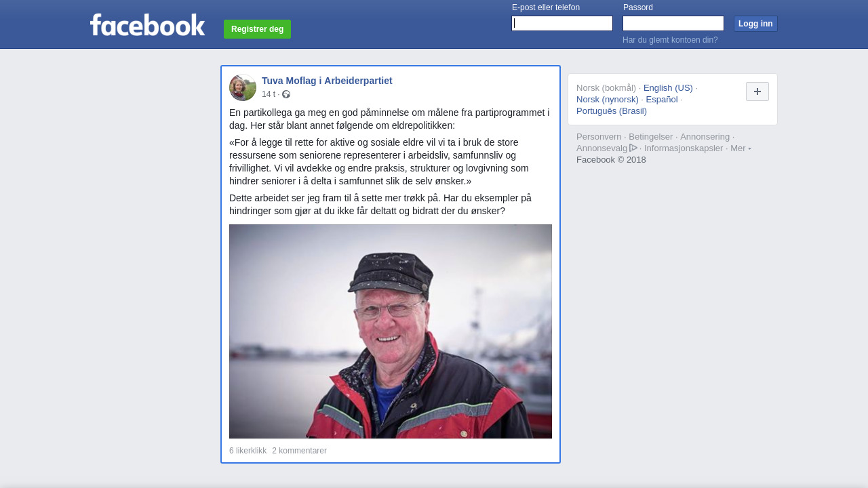This screenshot has width=868, height=488.
Task: Click the Registrer deg button
Action: [x=257, y=29]
